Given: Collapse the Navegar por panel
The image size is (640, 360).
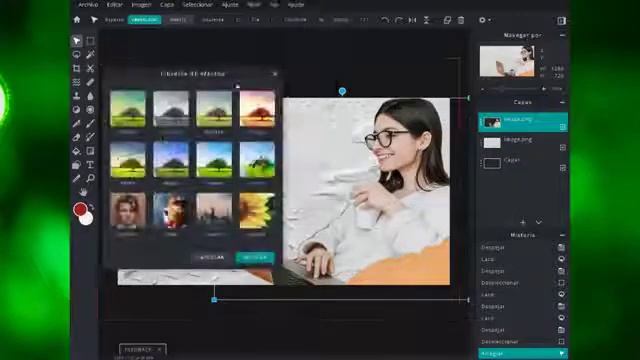Looking at the screenshot, I should [562, 36].
